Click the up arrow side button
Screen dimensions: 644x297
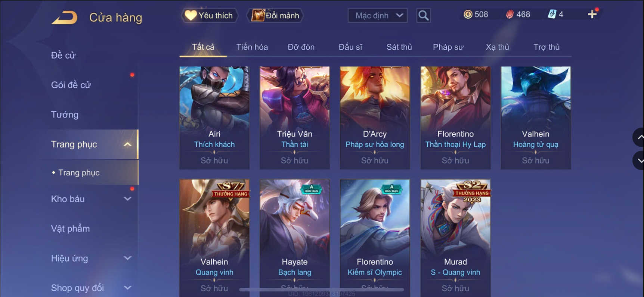coord(639,137)
